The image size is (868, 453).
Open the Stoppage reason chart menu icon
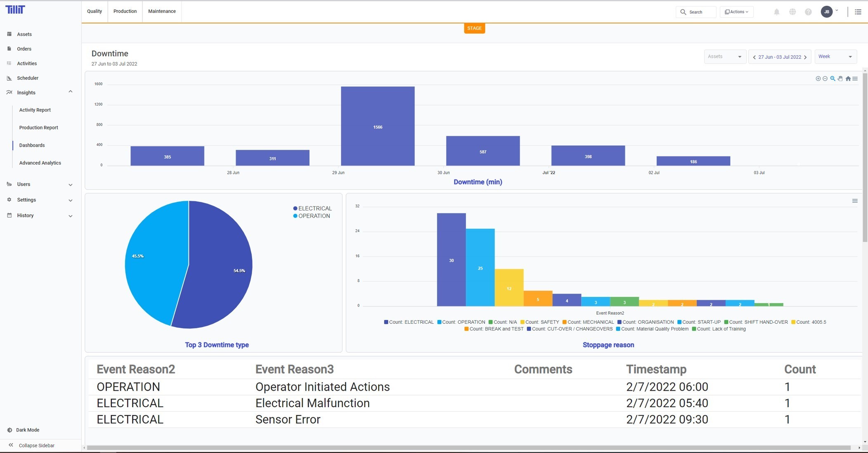coord(854,201)
